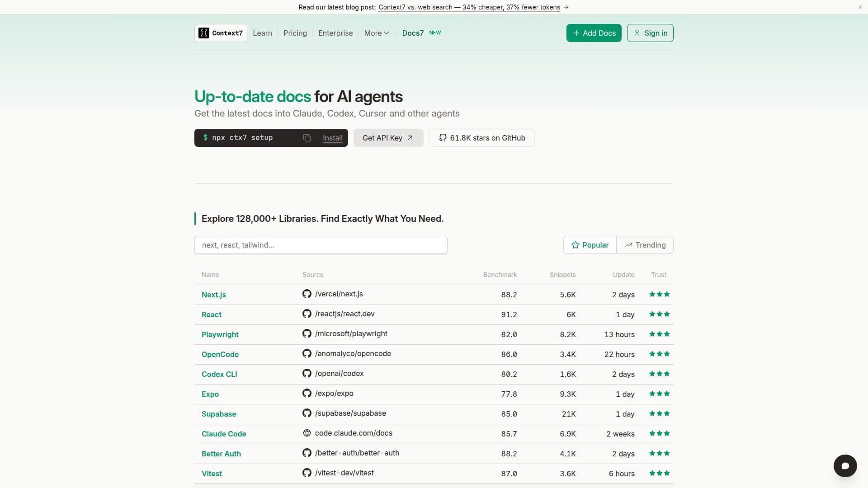Switch to the Trending libraries list
The height and width of the screenshot is (488, 868).
645,245
